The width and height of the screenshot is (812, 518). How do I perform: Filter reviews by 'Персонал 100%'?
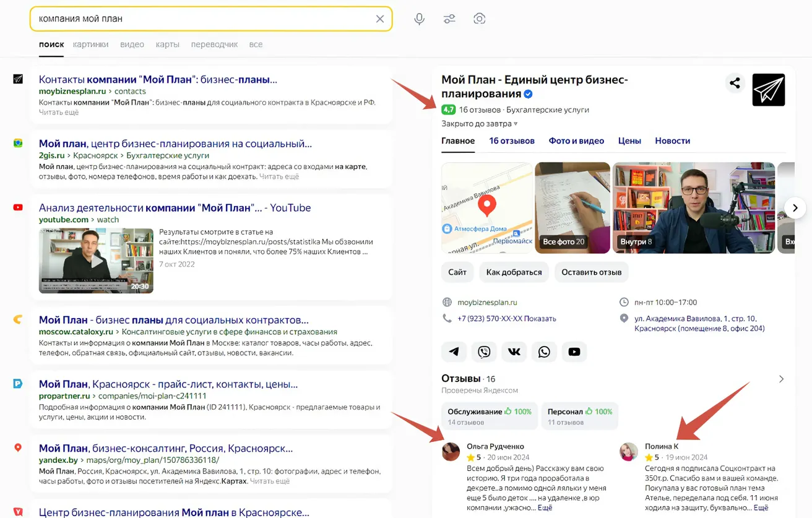(579, 416)
